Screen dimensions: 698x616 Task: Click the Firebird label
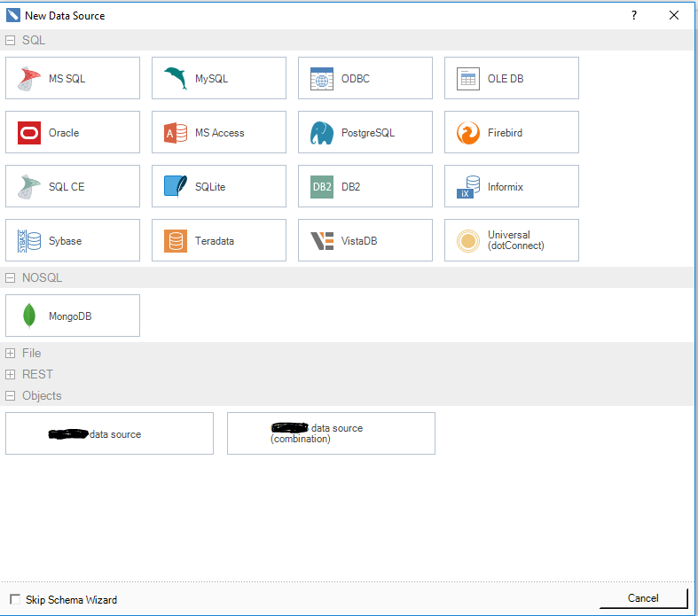[x=505, y=133]
